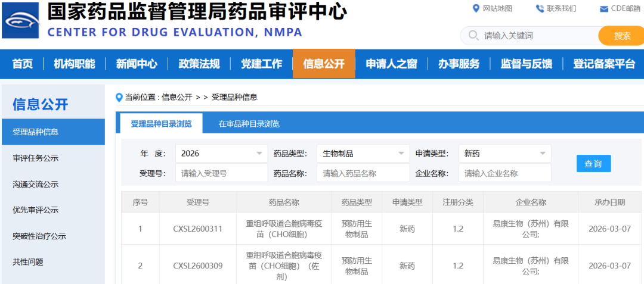Image resolution: width=644 pixels, height=284 pixels.
Task: Open 审评任务公示 in the sidebar
Action: [x=36, y=158]
